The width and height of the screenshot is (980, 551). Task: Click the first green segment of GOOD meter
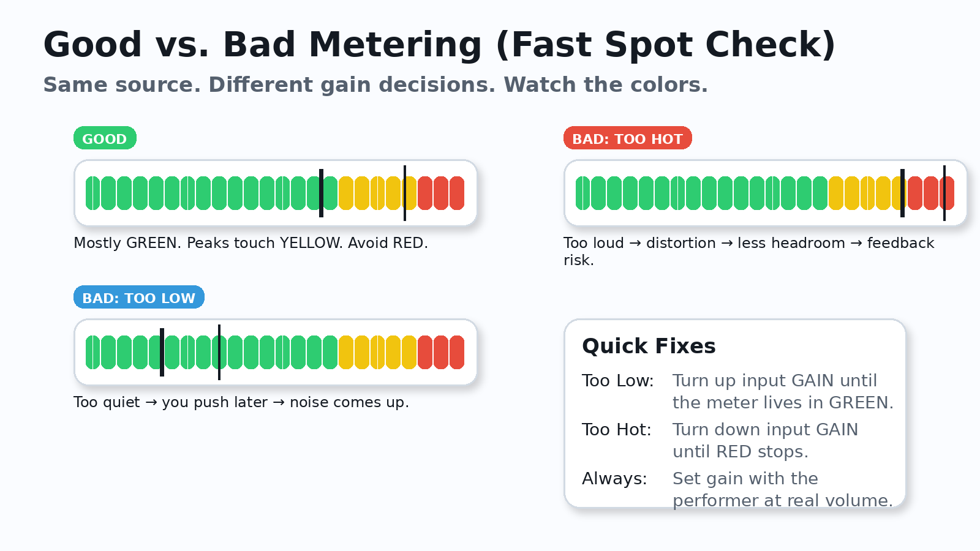(x=92, y=193)
